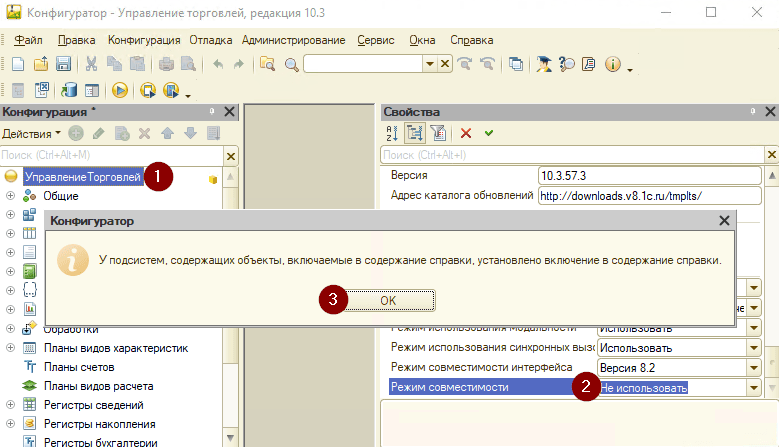
Task: Close the configuration with the second-row X-marked tree icon
Action: pyautogui.click(x=42, y=90)
